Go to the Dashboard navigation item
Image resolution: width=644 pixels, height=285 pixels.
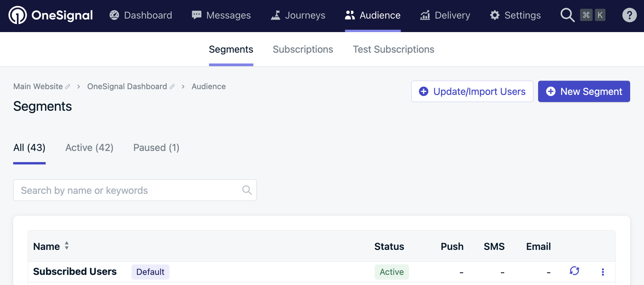pos(141,15)
